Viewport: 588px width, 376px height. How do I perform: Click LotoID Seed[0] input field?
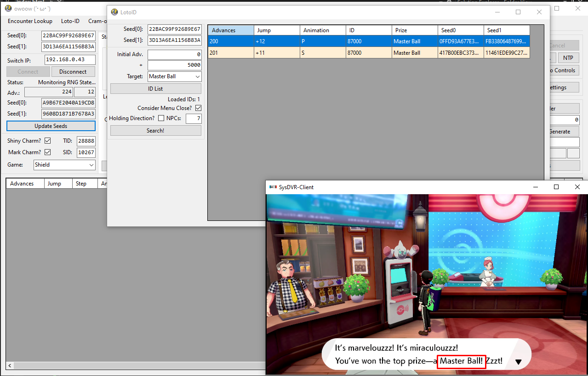click(x=174, y=29)
